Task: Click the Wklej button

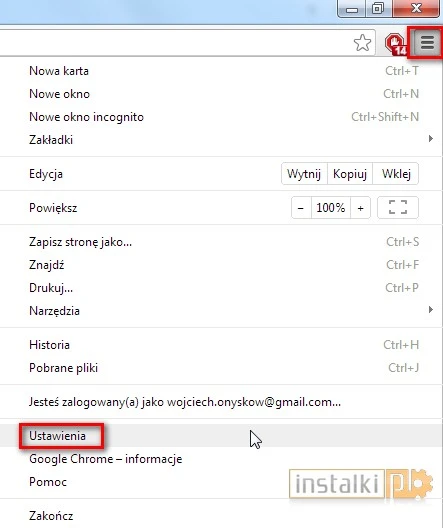Action: [x=396, y=174]
